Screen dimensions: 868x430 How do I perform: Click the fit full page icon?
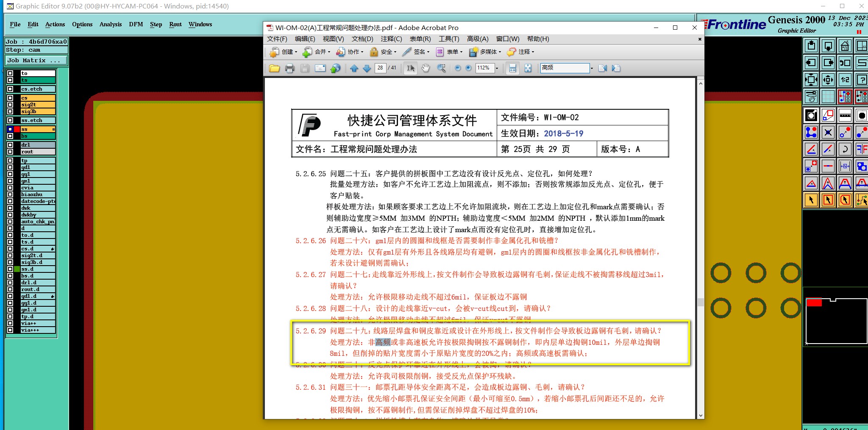click(528, 68)
